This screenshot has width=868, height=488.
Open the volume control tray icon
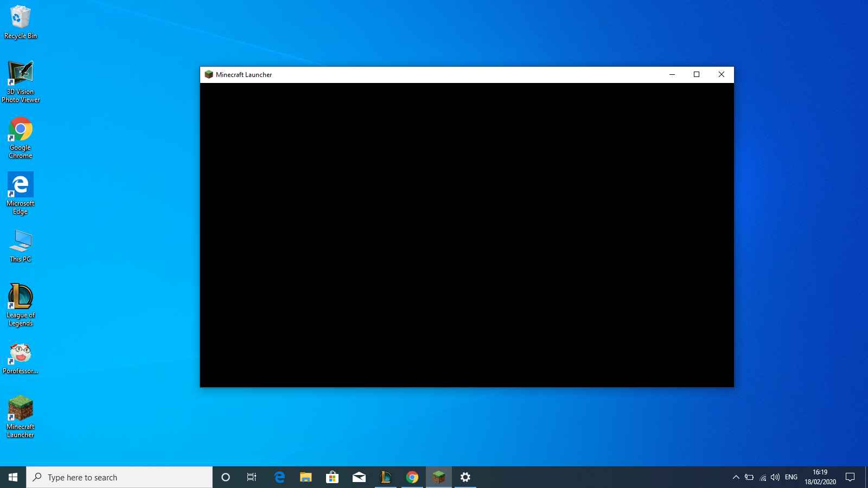coord(775,477)
